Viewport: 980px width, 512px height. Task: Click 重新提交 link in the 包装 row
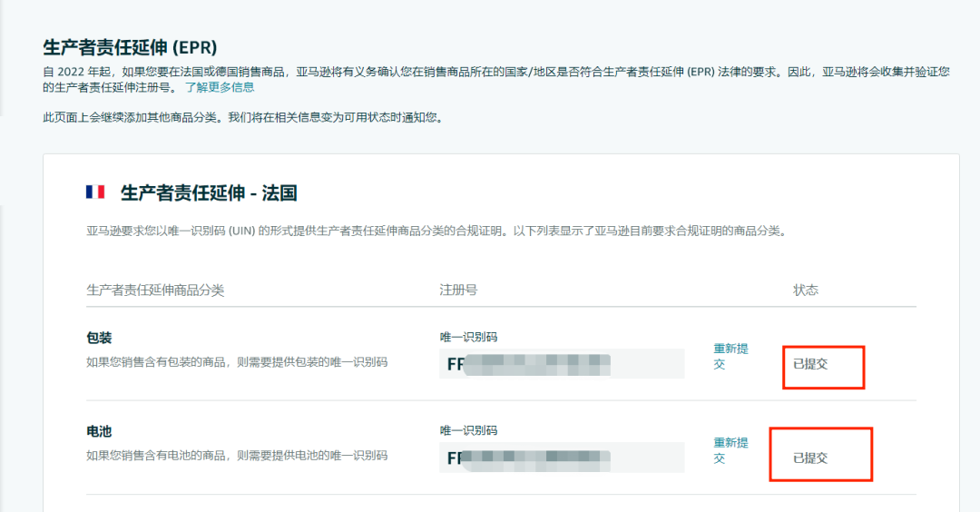[x=730, y=357]
